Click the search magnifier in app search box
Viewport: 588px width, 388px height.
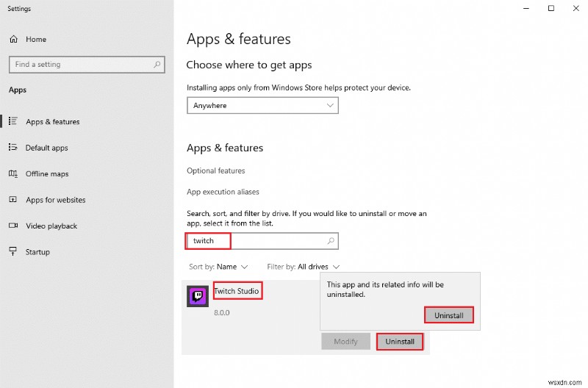coord(331,241)
